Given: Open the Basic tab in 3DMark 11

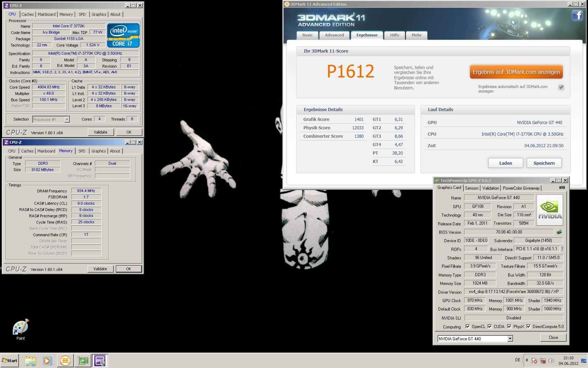Looking at the screenshot, I should pyautogui.click(x=308, y=35).
